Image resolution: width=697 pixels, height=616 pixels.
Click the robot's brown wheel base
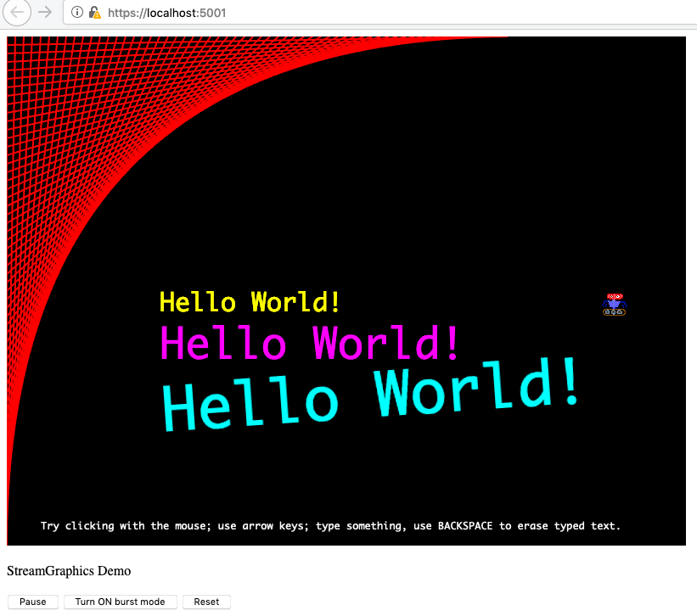point(613,312)
